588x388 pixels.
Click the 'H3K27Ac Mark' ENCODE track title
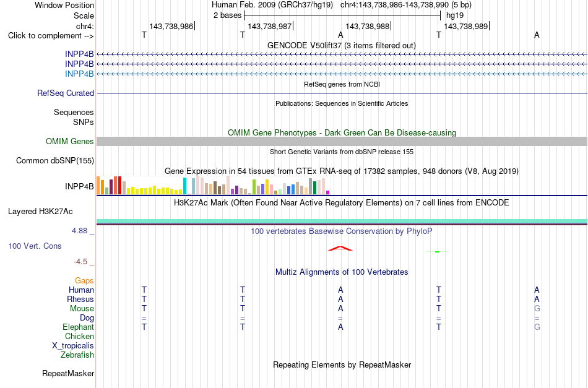pyautogui.click(x=342, y=203)
